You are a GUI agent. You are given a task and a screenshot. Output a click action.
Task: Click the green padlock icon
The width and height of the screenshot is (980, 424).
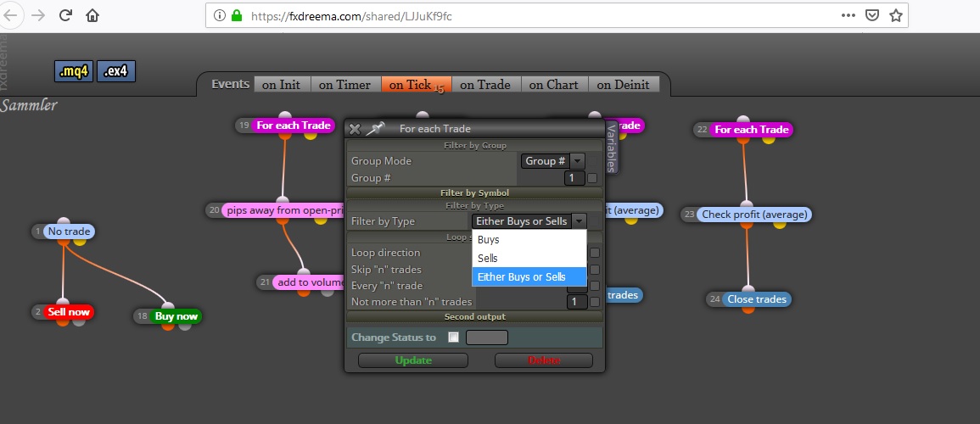(x=236, y=16)
